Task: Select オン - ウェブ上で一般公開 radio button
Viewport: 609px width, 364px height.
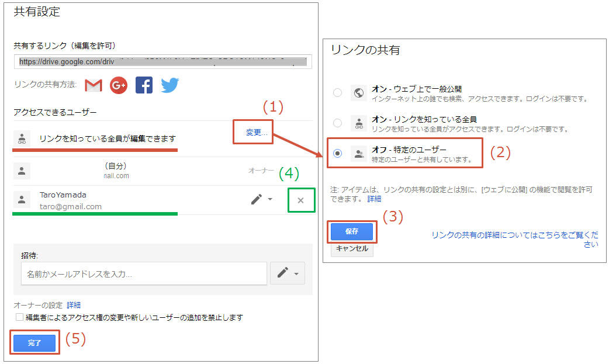Action: pyautogui.click(x=337, y=92)
